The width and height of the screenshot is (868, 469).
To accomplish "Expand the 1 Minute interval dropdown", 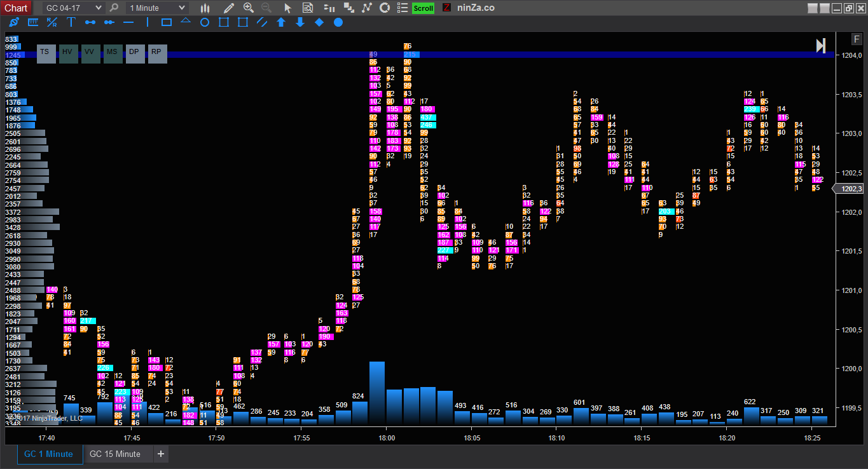I will (x=157, y=8).
